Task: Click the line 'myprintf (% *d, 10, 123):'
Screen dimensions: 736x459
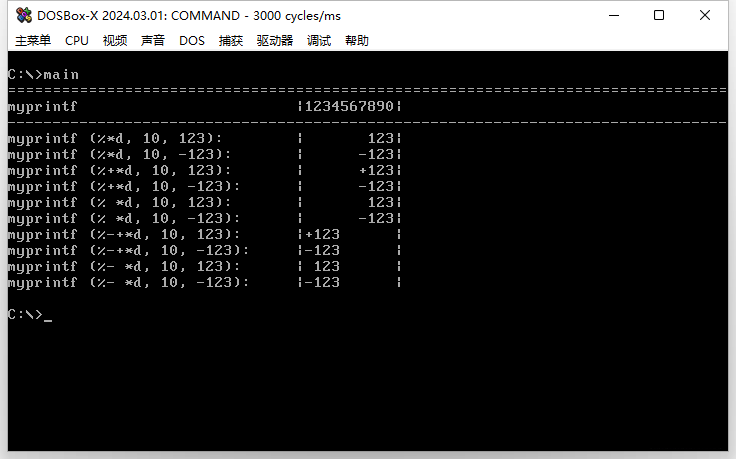Action: pos(120,202)
